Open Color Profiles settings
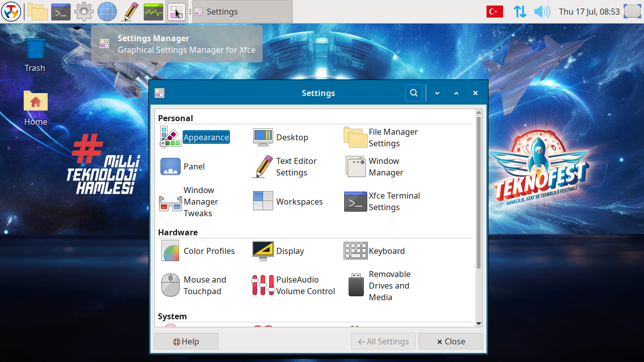 pos(197,251)
